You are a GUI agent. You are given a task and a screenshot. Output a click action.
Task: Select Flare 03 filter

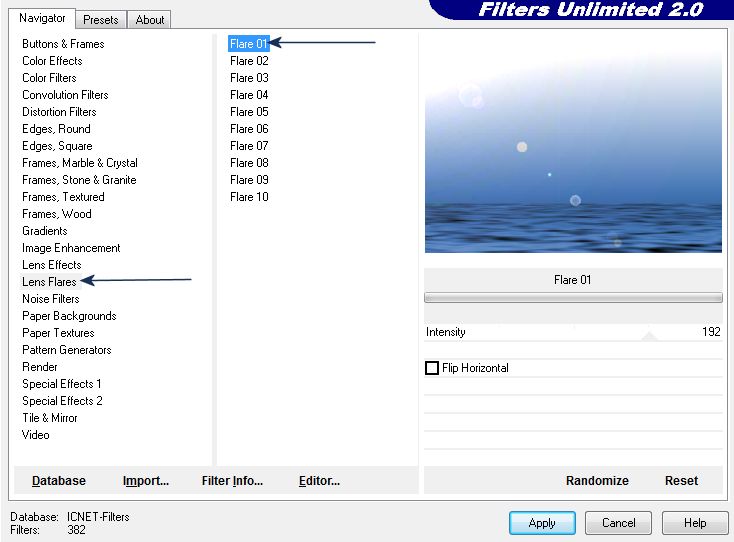pos(249,78)
